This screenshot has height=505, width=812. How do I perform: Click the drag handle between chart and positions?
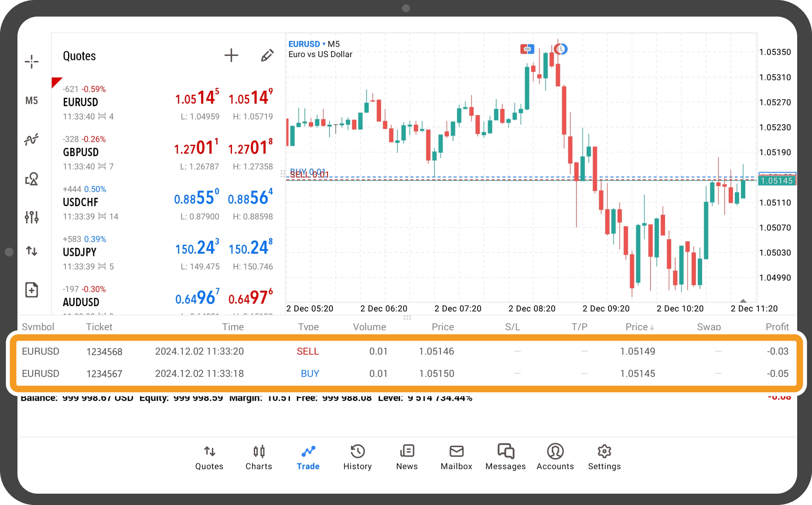[x=407, y=317]
